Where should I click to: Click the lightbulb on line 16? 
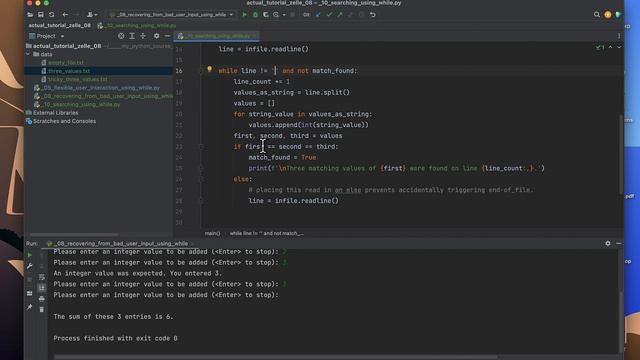pyautogui.click(x=210, y=69)
